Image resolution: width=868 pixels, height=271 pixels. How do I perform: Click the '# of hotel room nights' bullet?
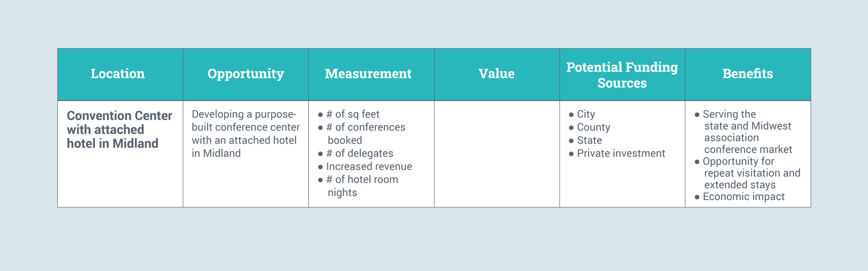[362, 186]
